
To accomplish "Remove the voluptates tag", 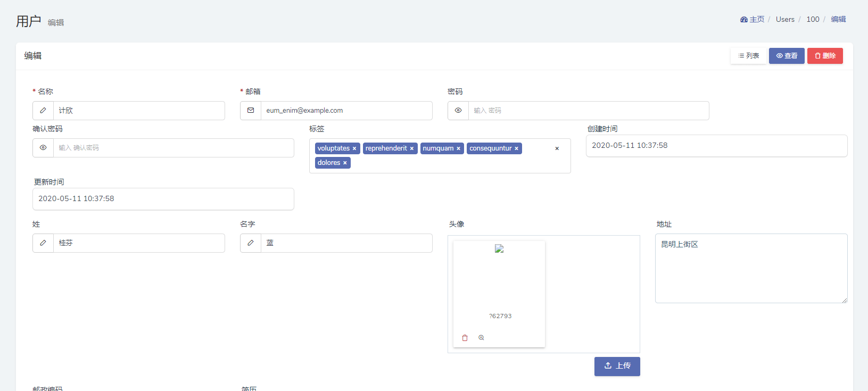I will (354, 149).
